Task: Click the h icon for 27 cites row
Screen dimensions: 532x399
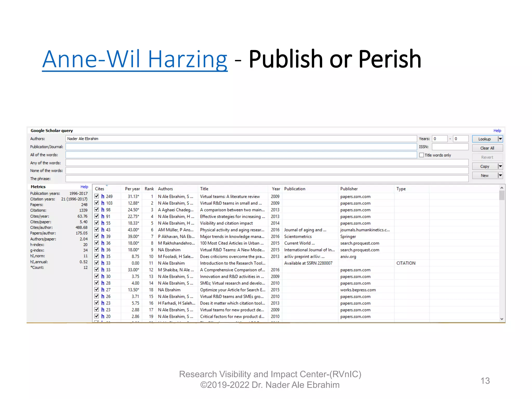Action: pyautogui.click(x=103, y=290)
